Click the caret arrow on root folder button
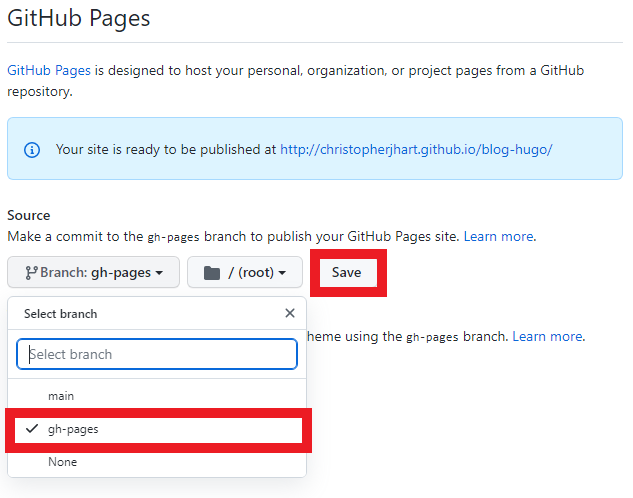Image resolution: width=633 pixels, height=498 pixels. [284, 274]
